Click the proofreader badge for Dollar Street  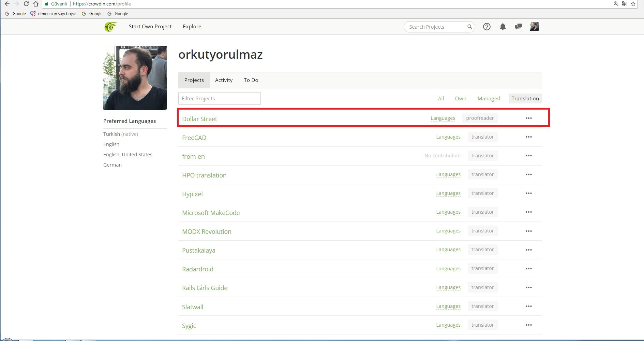point(480,118)
